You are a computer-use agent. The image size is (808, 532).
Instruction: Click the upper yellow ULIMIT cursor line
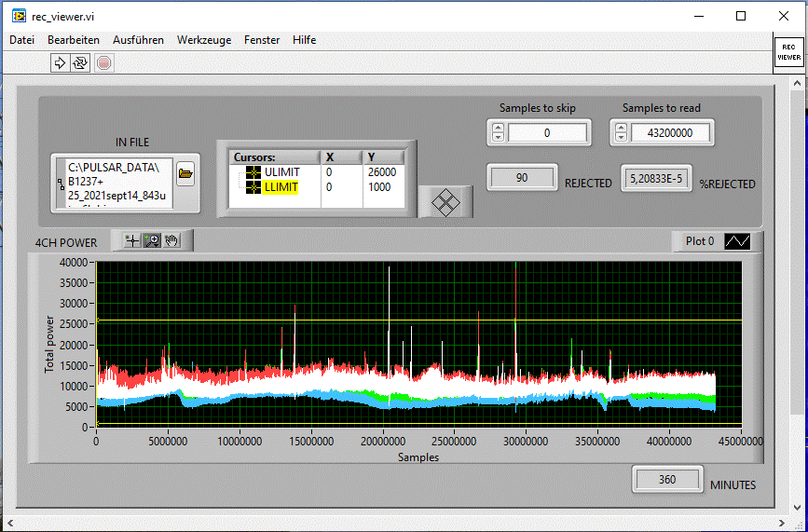(x=418, y=321)
